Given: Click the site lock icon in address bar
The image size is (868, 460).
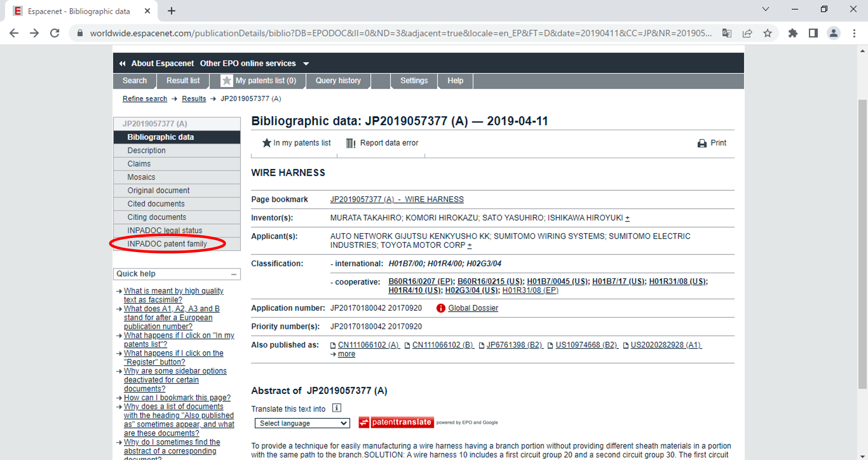Looking at the screenshot, I should pos(80,33).
